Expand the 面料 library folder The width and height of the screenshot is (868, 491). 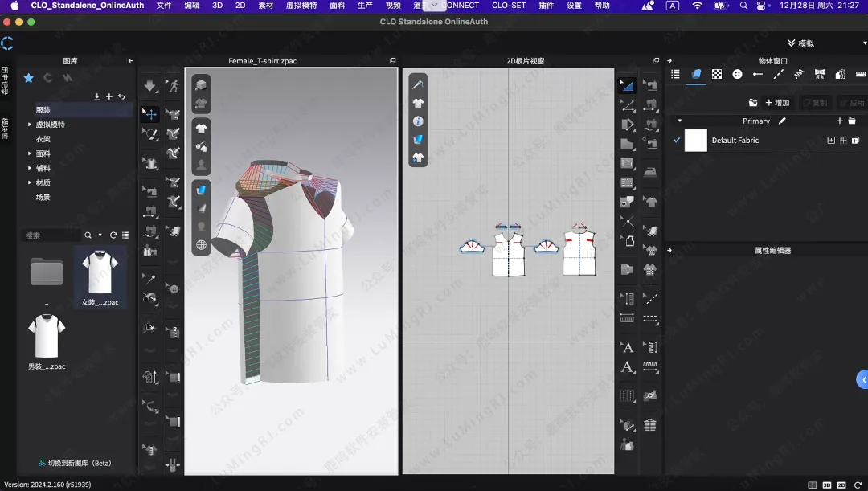coord(30,153)
